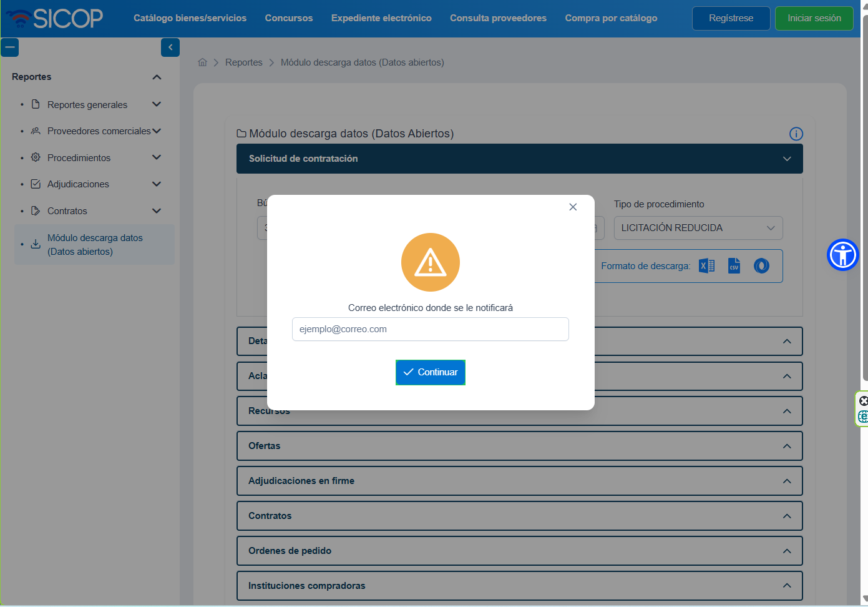Viewport: 868px width, 607px height.
Task: Open the module information (i) icon
Action: tap(796, 134)
